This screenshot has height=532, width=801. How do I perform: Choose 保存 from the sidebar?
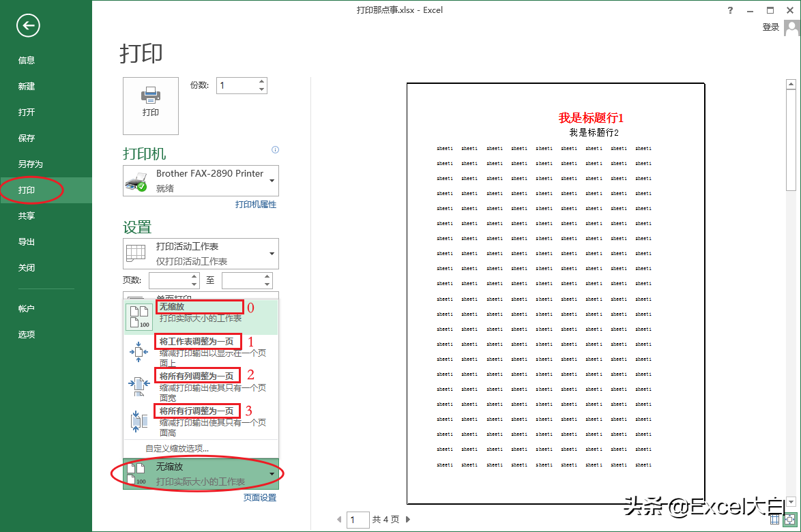pyautogui.click(x=27, y=138)
